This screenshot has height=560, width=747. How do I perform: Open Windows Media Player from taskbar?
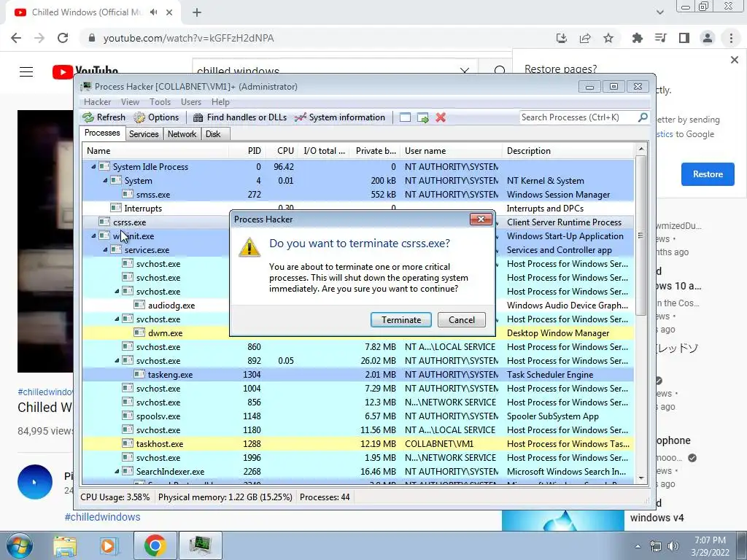point(108,545)
